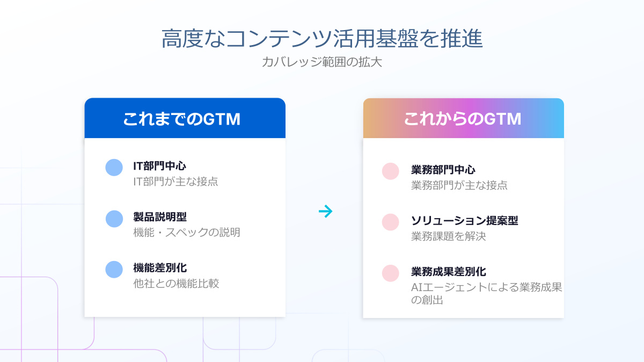Click the 業務成果差別化 heading
Image resolution: width=644 pixels, height=362 pixels.
pos(449,272)
